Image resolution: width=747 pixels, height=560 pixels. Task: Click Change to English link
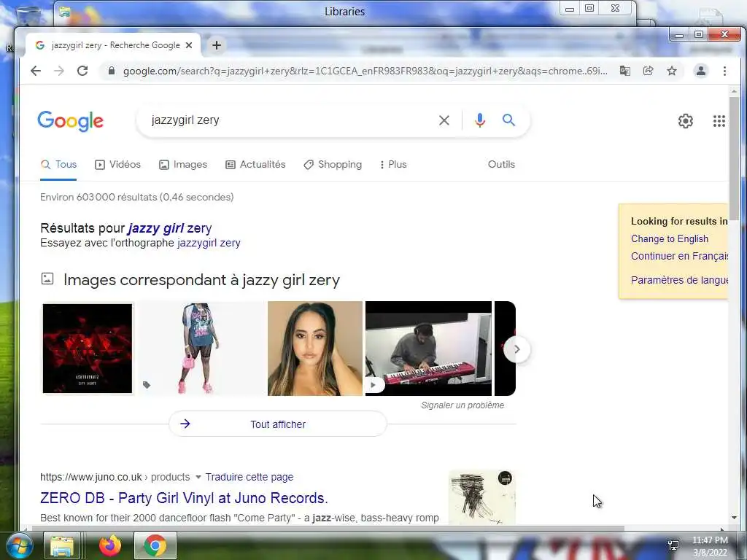(670, 239)
